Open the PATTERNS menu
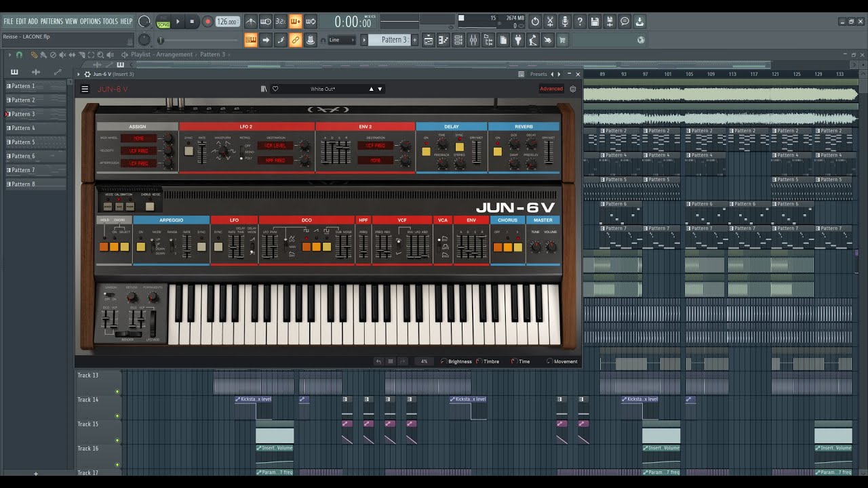 point(52,22)
